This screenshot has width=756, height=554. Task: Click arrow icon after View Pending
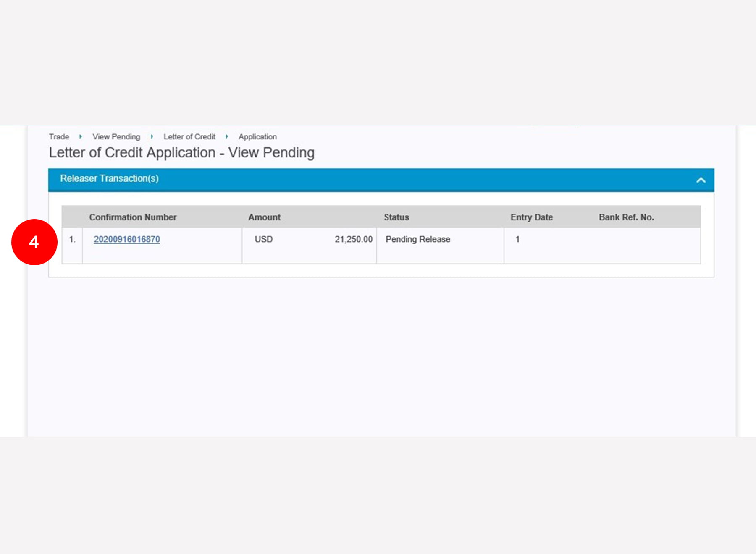[x=152, y=137]
